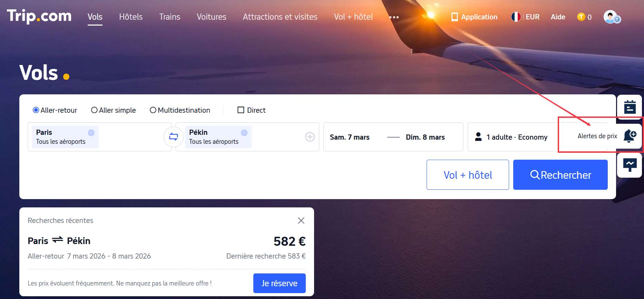
Task: Choose the Aller simple trip option
Action: pos(94,110)
